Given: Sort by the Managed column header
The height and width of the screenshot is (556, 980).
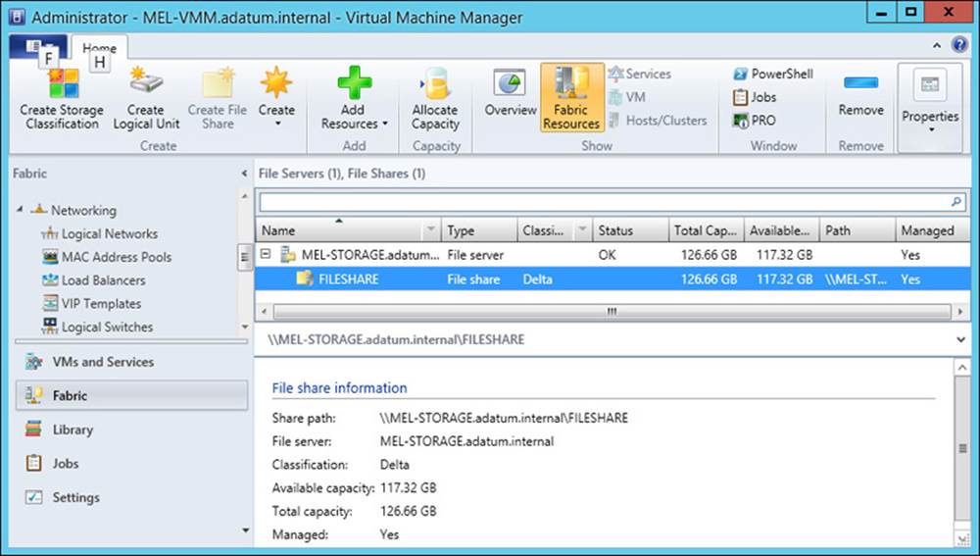Looking at the screenshot, I should [x=933, y=230].
